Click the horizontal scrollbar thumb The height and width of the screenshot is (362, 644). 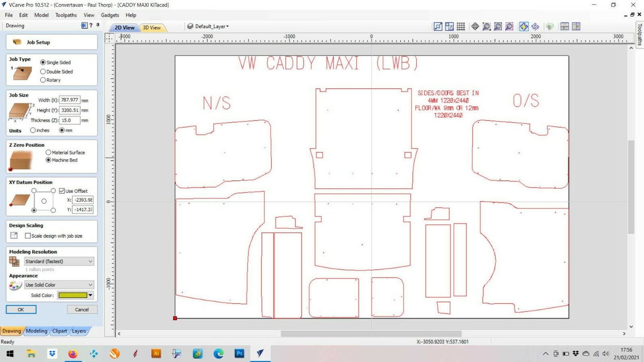371,334
